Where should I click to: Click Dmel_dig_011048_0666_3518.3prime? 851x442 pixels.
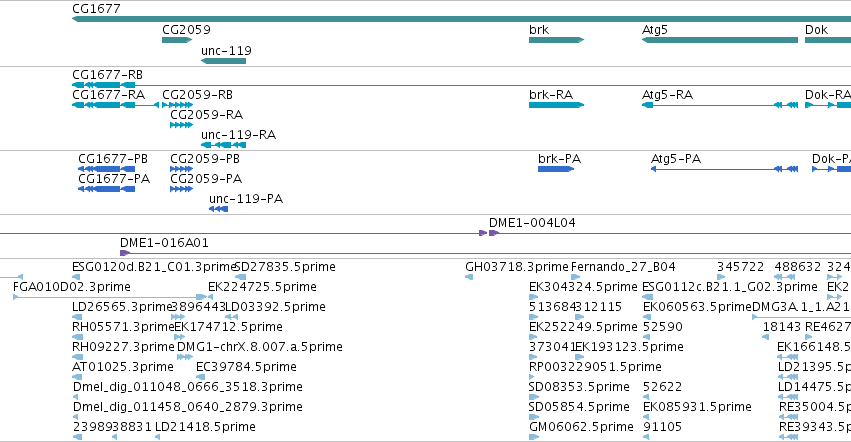[188, 388]
